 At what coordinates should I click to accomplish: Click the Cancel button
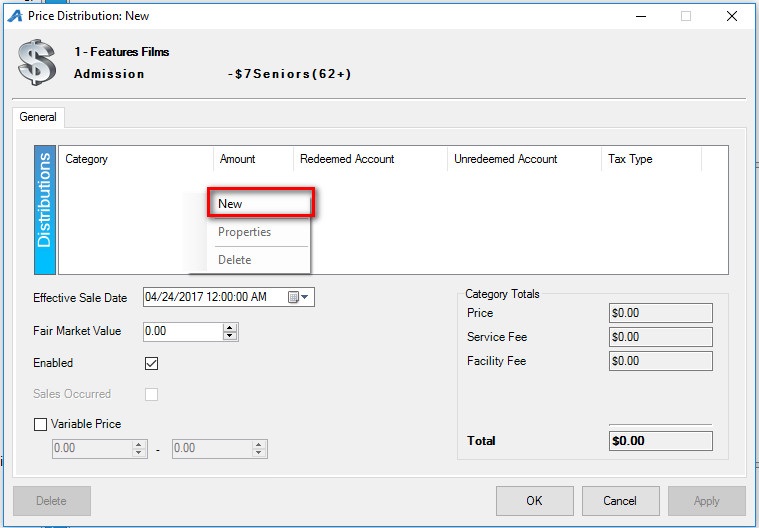coord(620,501)
